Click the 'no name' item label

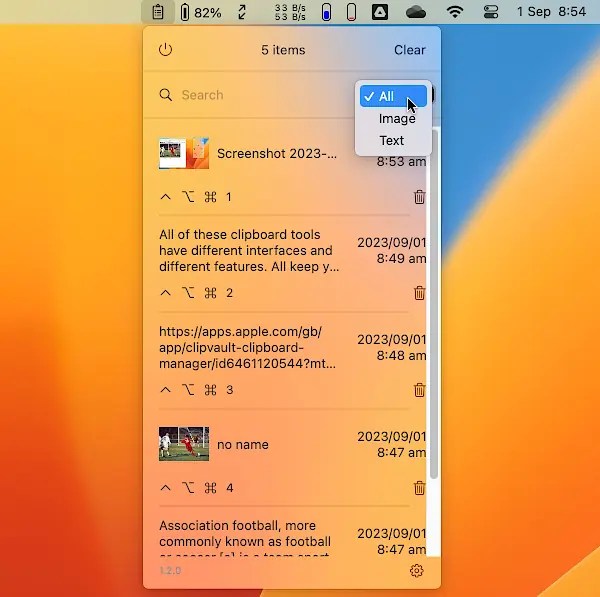[243, 445]
